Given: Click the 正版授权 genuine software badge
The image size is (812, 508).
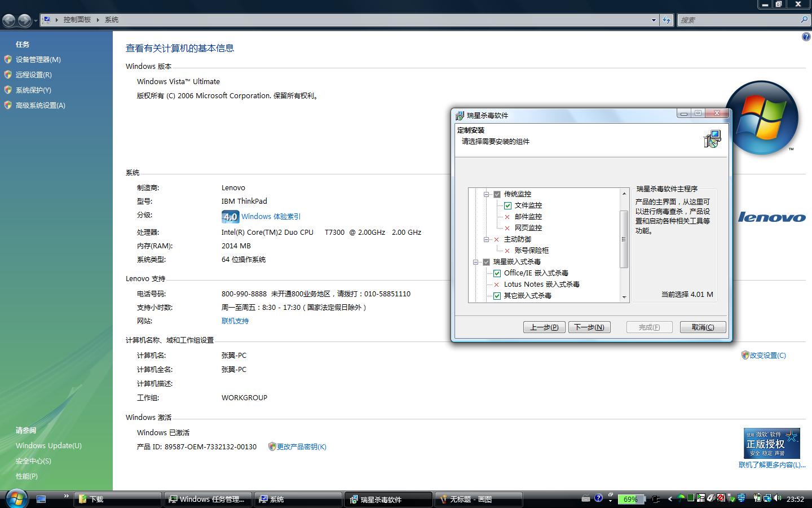Looking at the screenshot, I should [771, 443].
